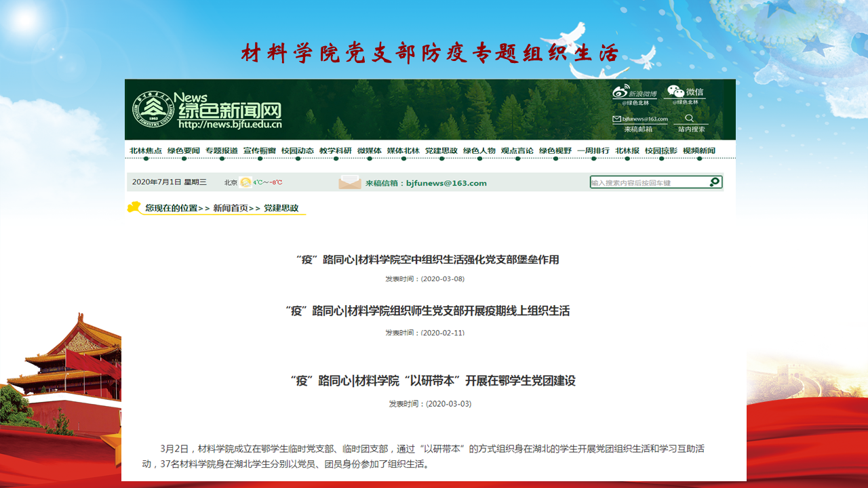
Task: Open the 北林焦点 navigation item
Action: [x=146, y=150]
